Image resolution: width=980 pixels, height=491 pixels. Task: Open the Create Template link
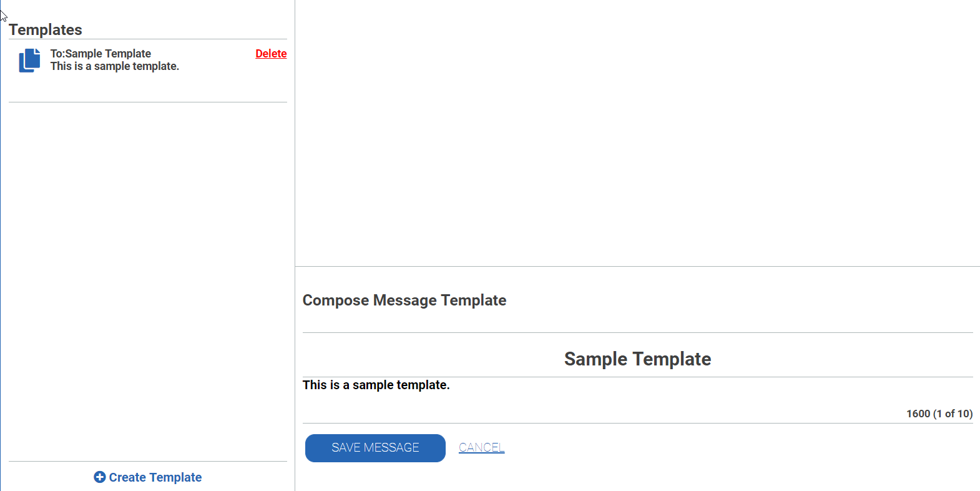pos(155,477)
